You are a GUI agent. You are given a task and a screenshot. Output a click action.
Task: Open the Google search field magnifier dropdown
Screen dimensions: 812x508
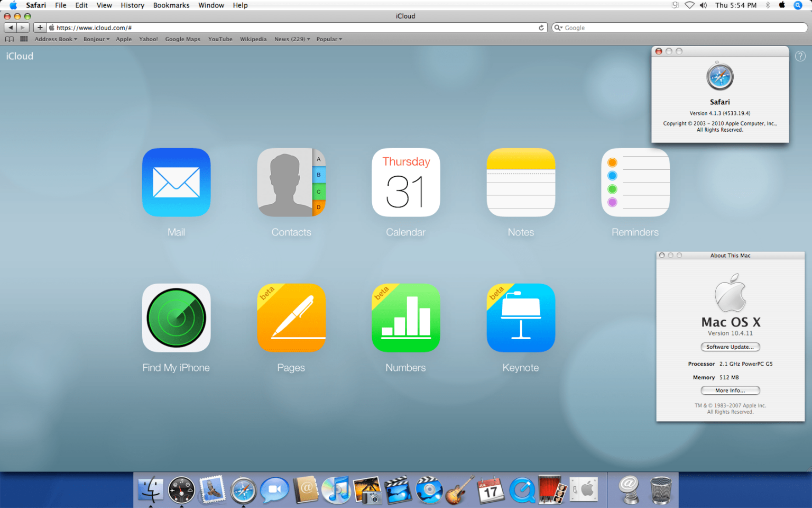point(558,28)
